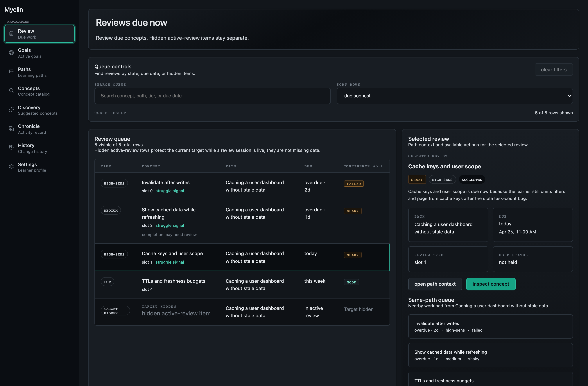Open the Sort rows 'due soonest' dropdown
588x386 pixels.
[x=455, y=96]
